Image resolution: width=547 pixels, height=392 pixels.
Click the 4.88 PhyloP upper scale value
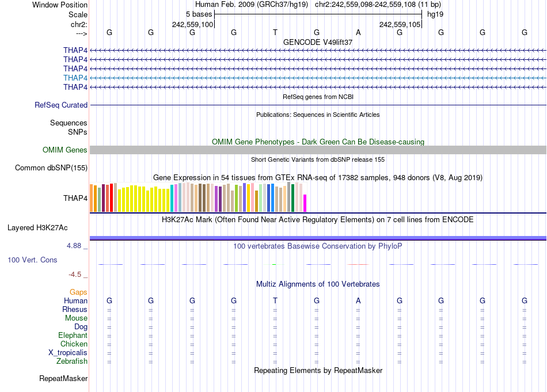tap(74, 246)
